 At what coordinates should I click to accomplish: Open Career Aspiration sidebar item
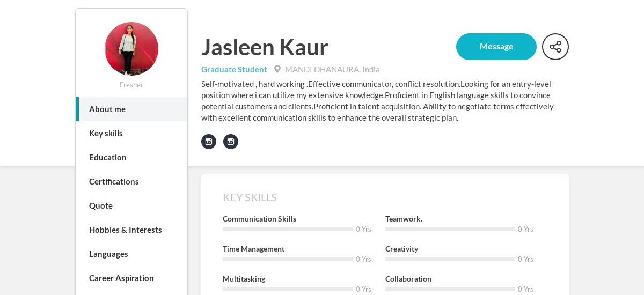coord(131,278)
